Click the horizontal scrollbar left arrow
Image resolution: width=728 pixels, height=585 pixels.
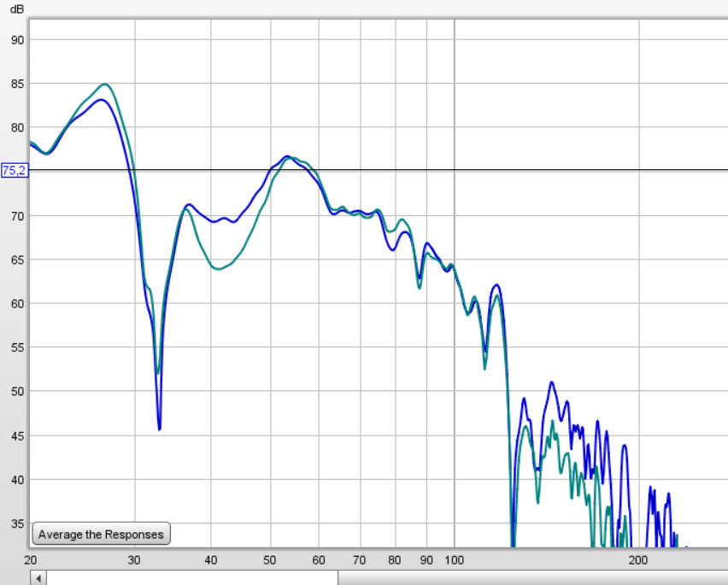point(38,578)
